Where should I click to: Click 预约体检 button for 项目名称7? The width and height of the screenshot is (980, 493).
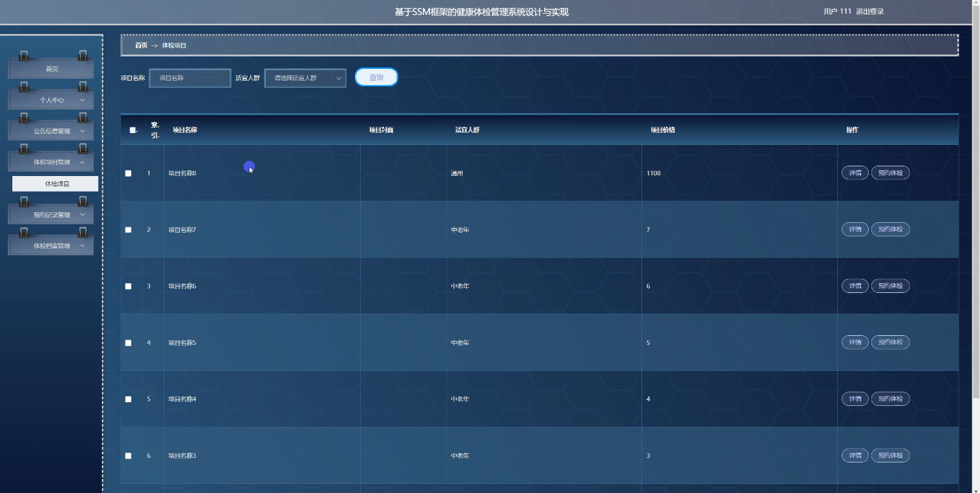(890, 229)
